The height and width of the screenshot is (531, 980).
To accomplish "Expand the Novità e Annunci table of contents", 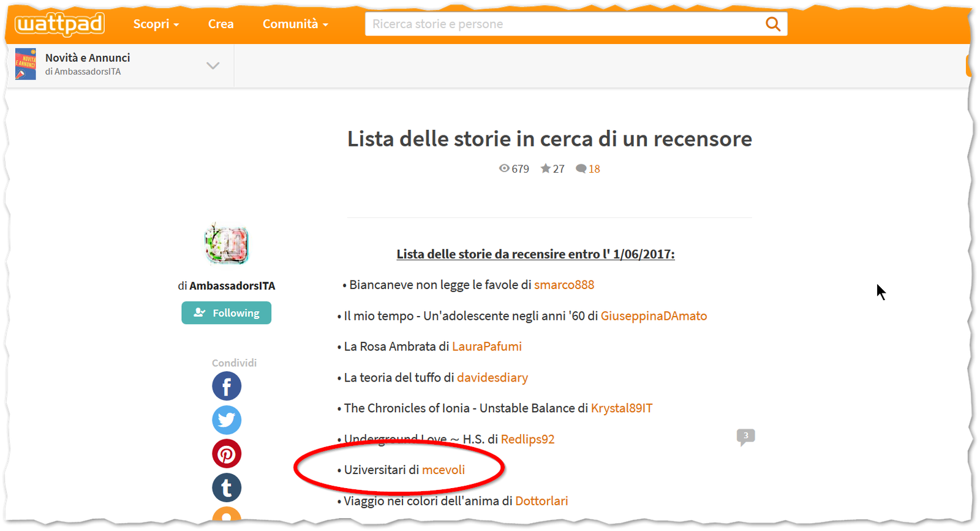I will pyautogui.click(x=213, y=66).
